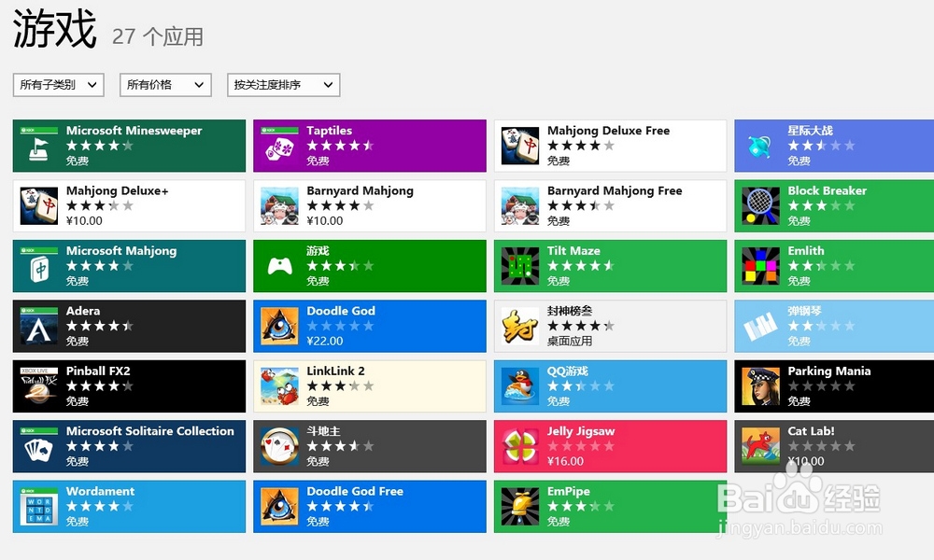934x560 pixels.
Task: Click the 27 个应用 app count text
Action: point(158,36)
